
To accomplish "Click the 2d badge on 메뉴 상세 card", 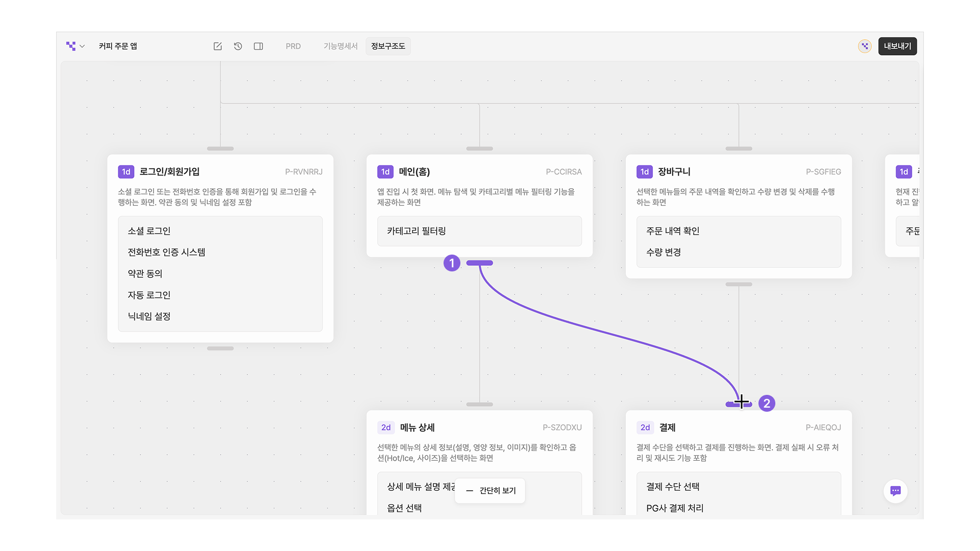I will click(386, 428).
